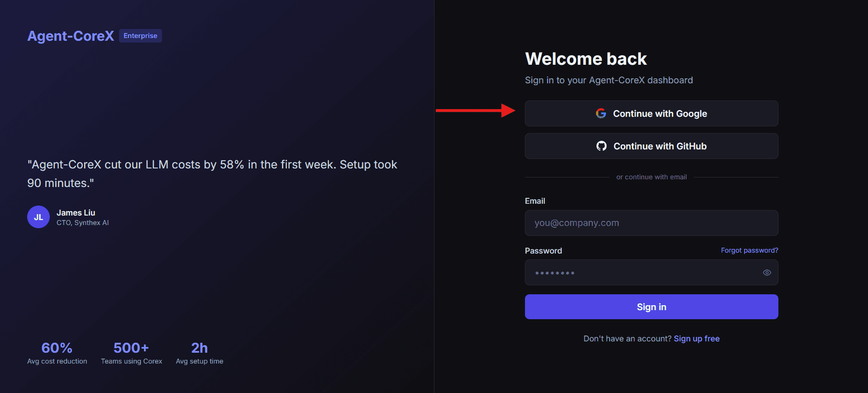Click the Enterprise badge

point(140,35)
